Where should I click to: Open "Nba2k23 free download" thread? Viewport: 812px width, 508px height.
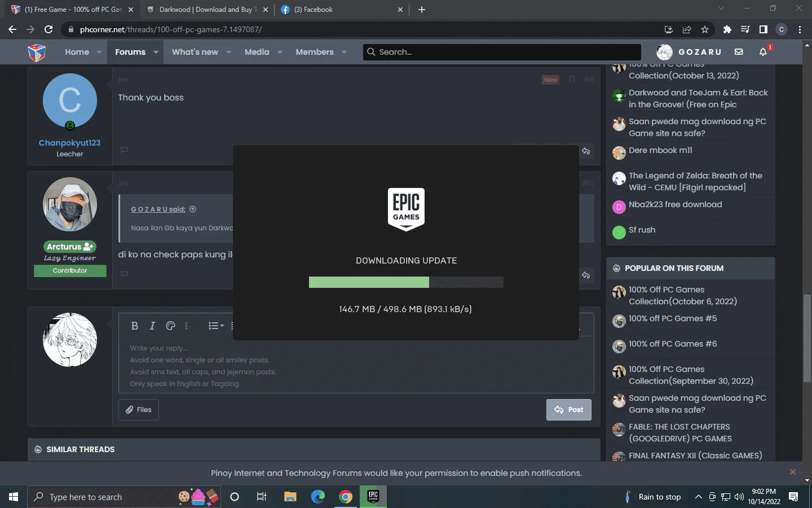675,204
